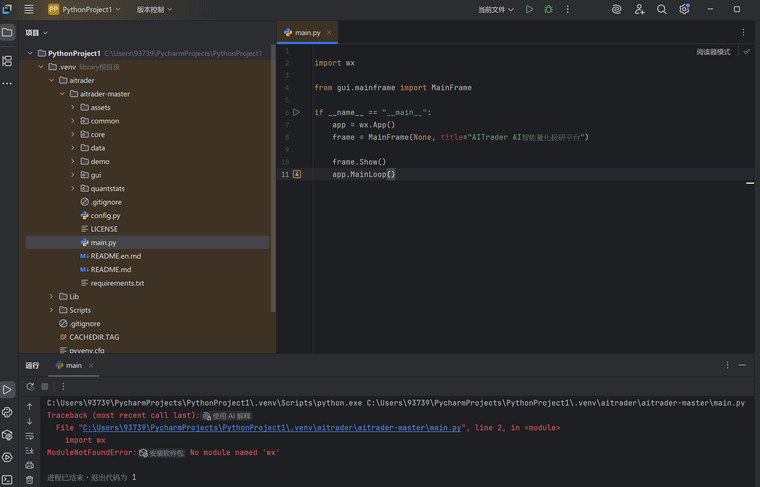Screen dimensions: 760x487
Task: Collapse the aitrader-master folder
Action: tap(62, 94)
